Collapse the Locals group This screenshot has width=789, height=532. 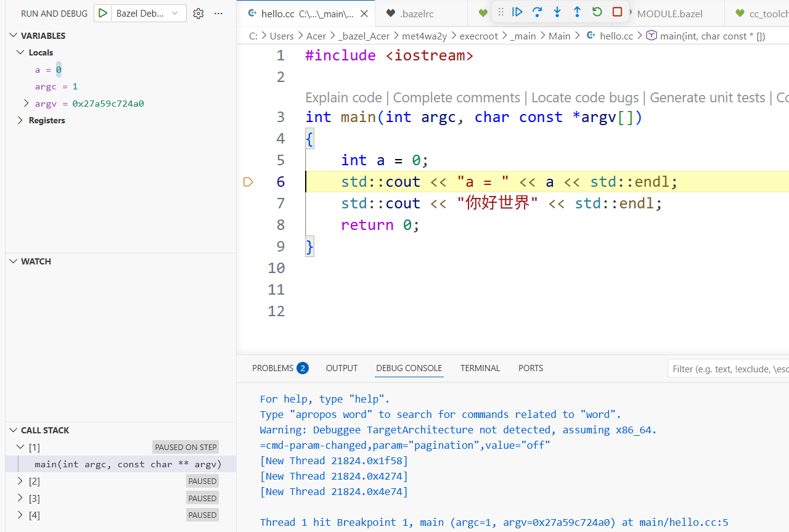click(x=21, y=52)
